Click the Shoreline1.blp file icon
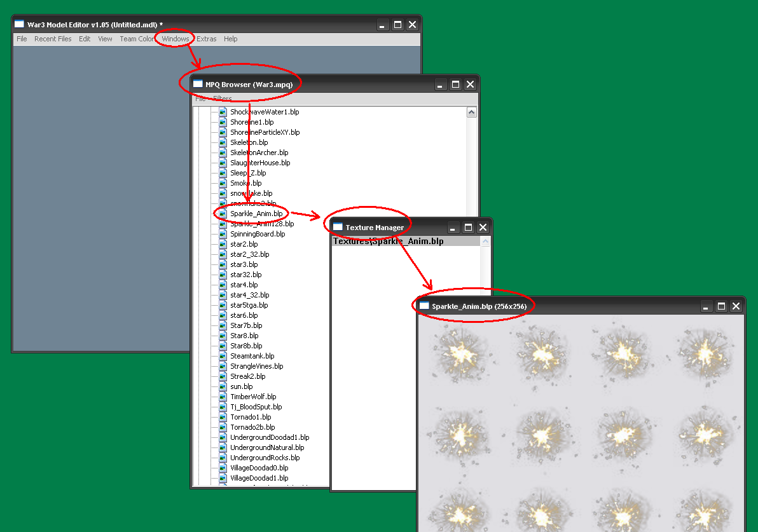 [223, 122]
